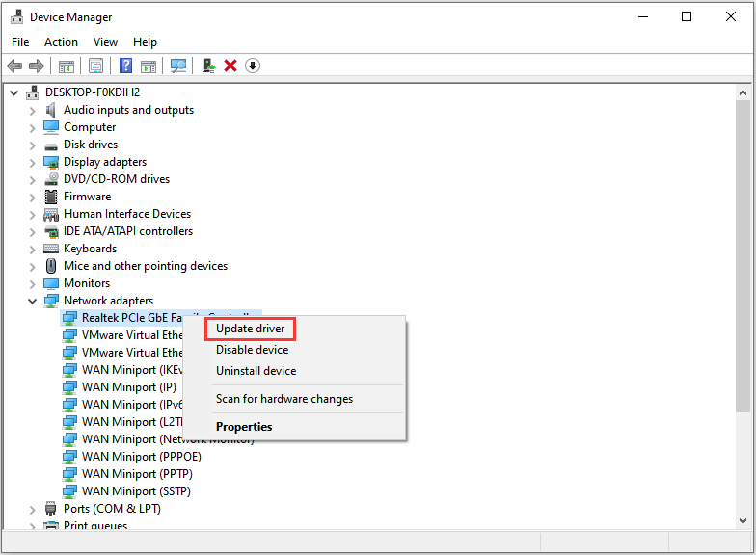Screen dimensions: 756x555
Task: Expand the Monitors category
Action: [x=33, y=284]
